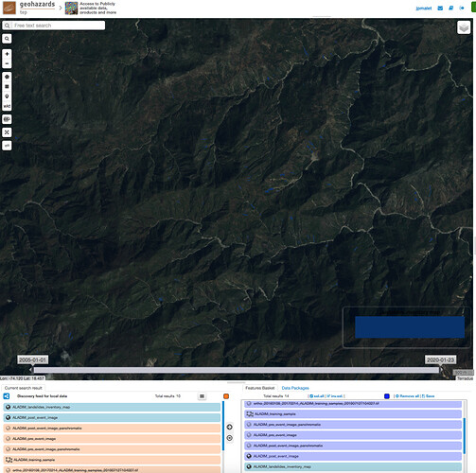476x473 pixels.
Task: Switch to the Data Packages tab
Action: coord(295,388)
